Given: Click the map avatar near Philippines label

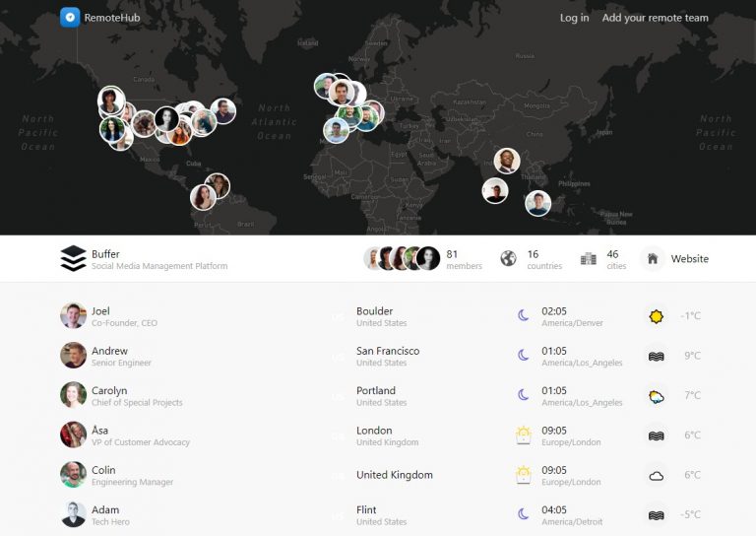Looking at the screenshot, I should point(538,203).
